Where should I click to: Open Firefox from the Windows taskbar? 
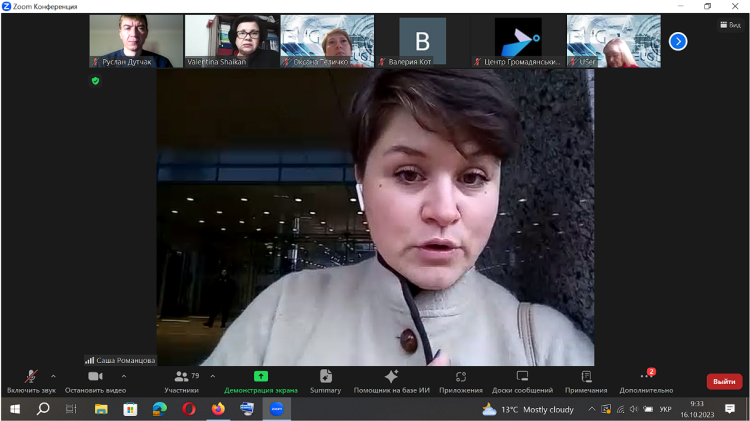tap(218, 409)
